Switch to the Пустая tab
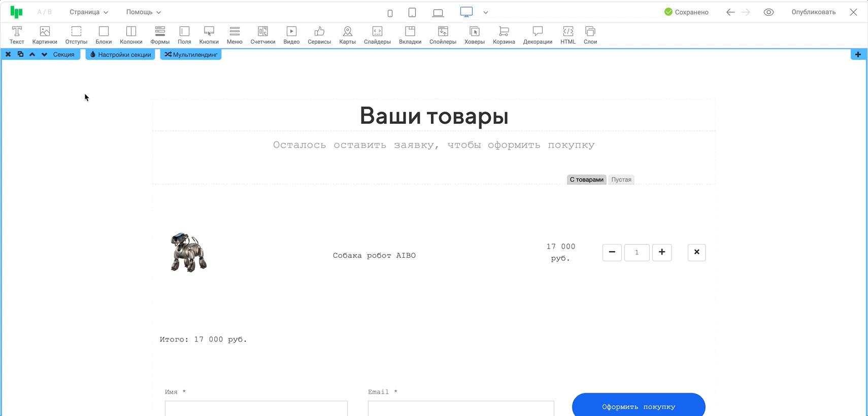This screenshot has height=416, width=868. click(x=621, y=180)
